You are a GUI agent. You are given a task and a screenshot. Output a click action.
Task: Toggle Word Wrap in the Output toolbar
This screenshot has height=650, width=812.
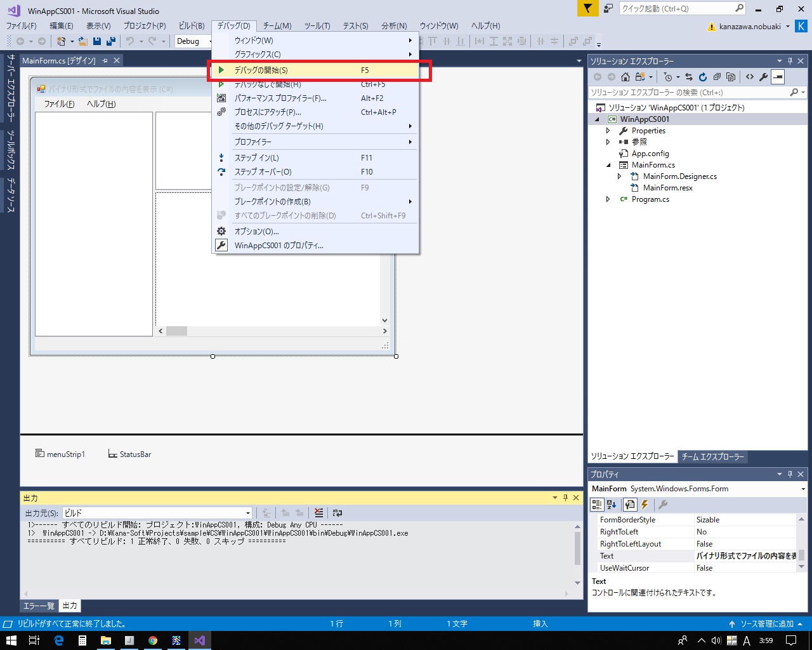(337, 513)
